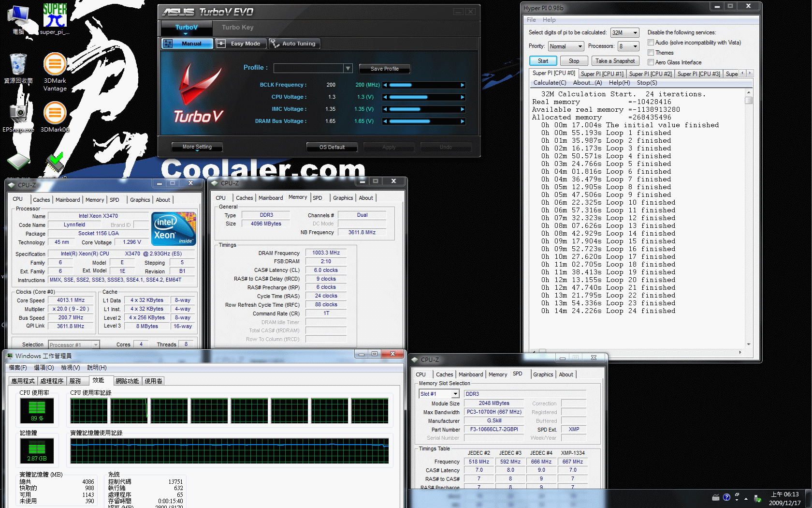The image size is (812, 508).
Task: Click CPU-Z Memory window title icon
Action: coord(215,183)
